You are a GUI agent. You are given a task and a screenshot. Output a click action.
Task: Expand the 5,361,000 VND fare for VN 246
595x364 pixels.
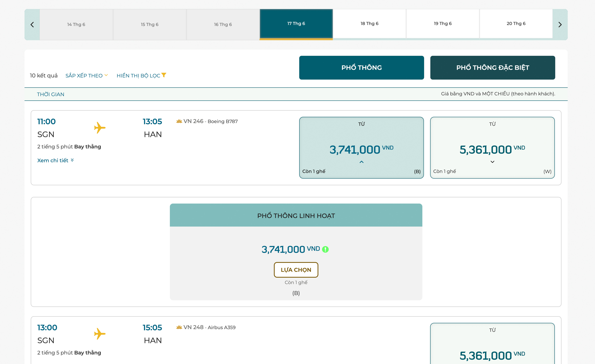pos(492,162)
